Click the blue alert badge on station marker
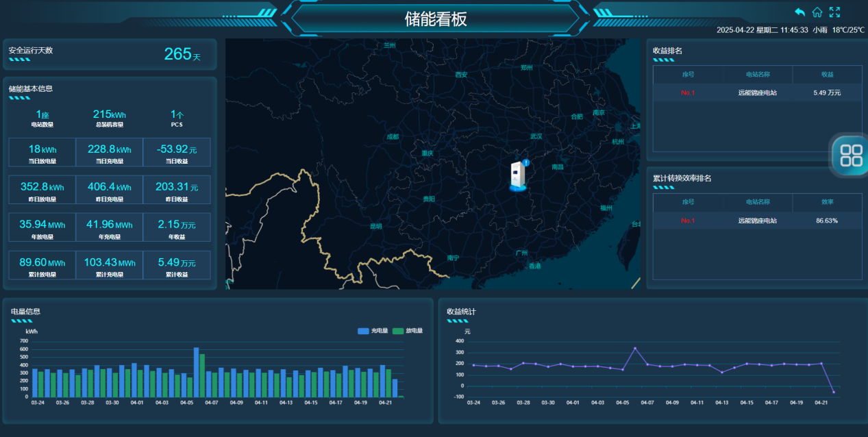 [526, 163]
